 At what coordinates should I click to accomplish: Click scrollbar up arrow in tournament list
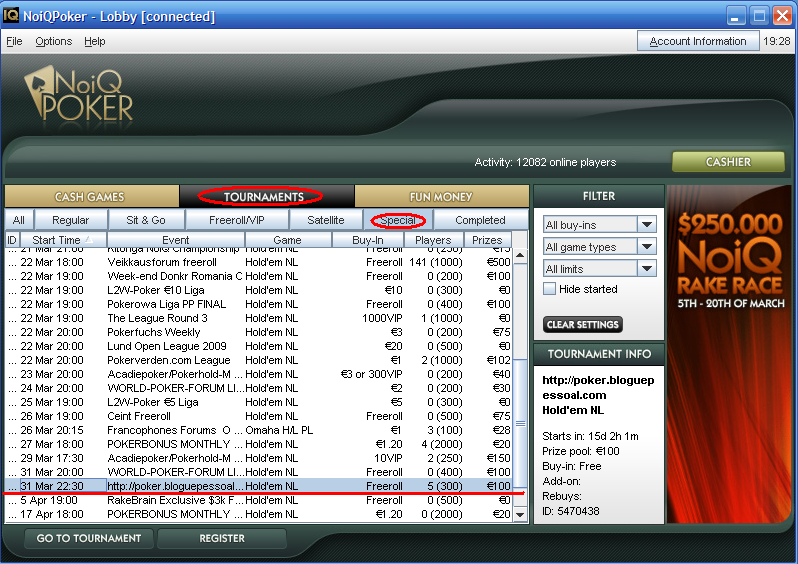[520, 255]
